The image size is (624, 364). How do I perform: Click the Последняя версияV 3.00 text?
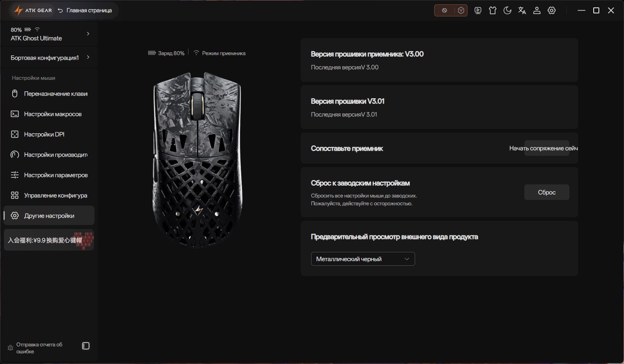click(x=345, y=68)
